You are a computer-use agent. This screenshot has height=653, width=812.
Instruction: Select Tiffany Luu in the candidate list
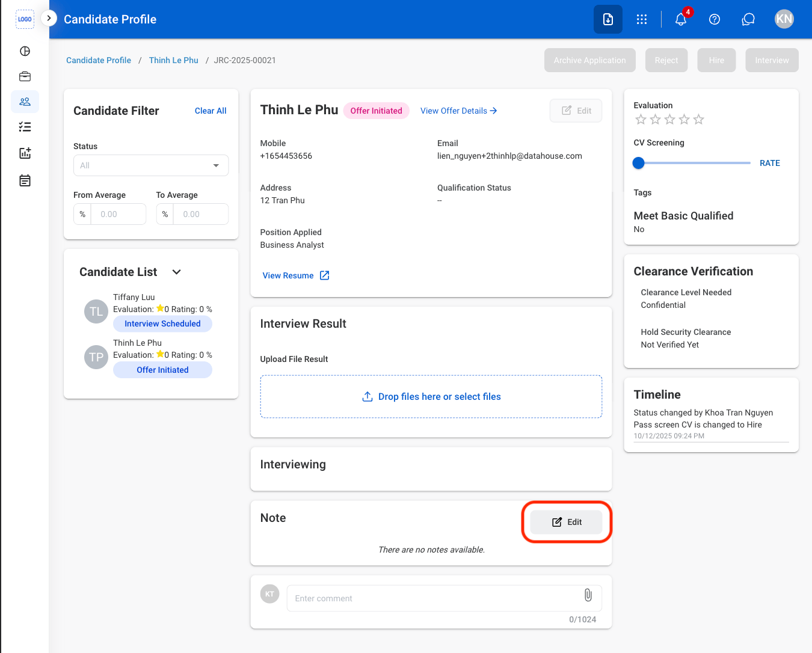(151, 311)
